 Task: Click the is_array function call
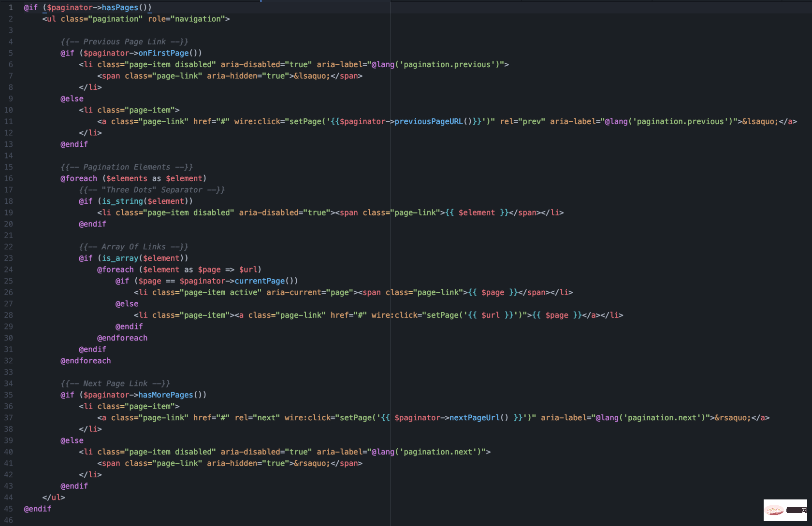pyautogui.click(x=120, y=258)
